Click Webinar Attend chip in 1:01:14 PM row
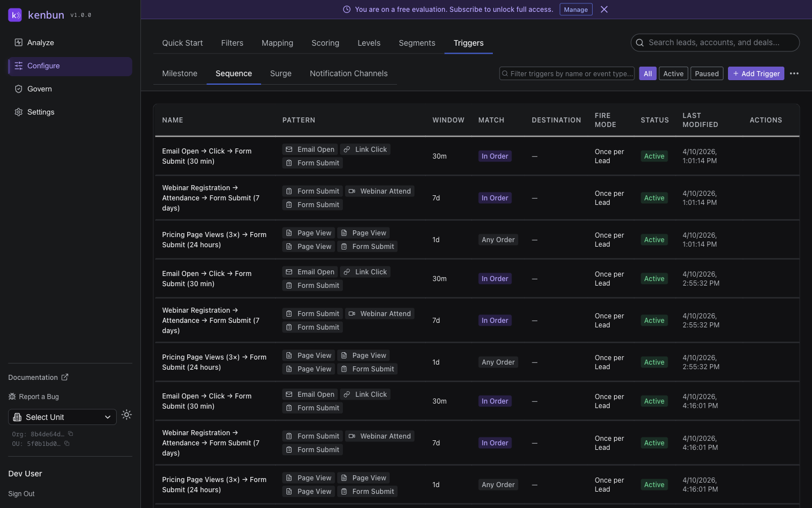This screenshot has width=812, height=508. (x=379, y=191)
